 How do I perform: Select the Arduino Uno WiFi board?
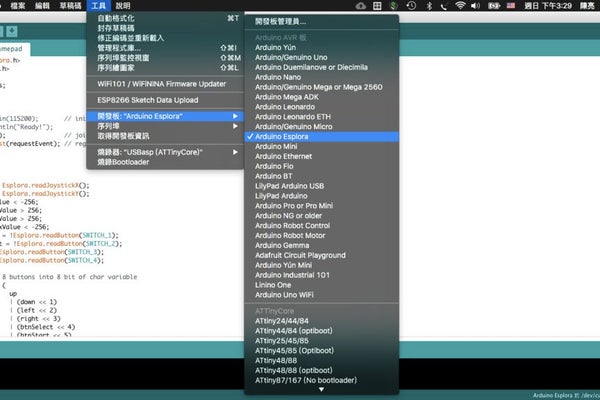(x=321, y=295)
